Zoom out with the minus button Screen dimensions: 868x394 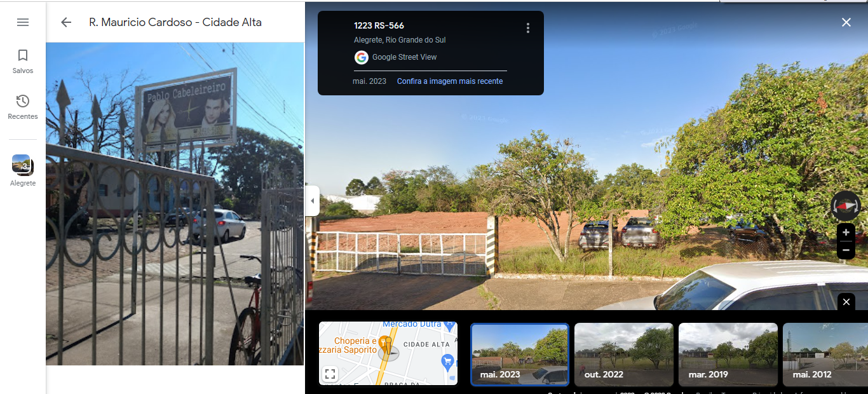pyautogui.click(x=846, y=250)
